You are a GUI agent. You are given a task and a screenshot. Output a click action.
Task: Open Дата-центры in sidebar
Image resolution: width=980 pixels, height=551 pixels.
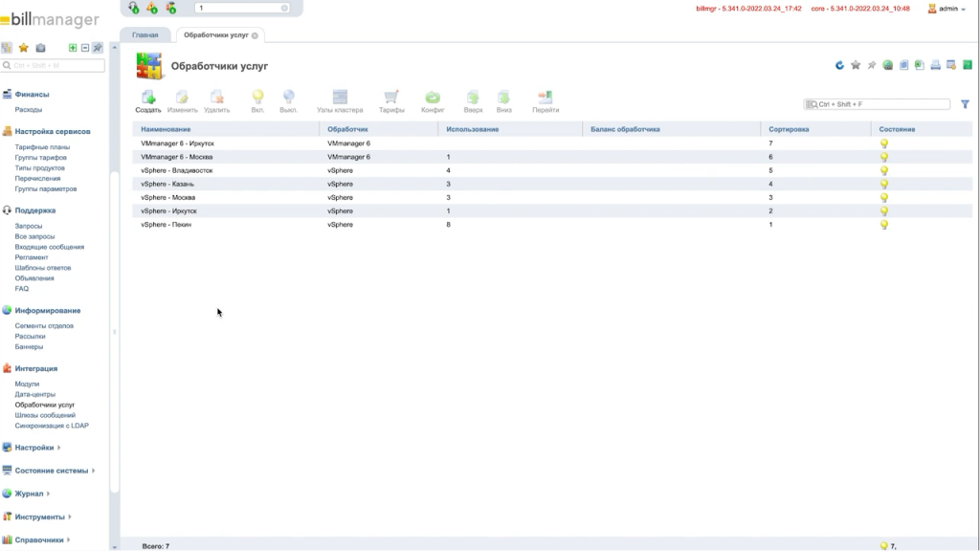click(x=35, y=394)
